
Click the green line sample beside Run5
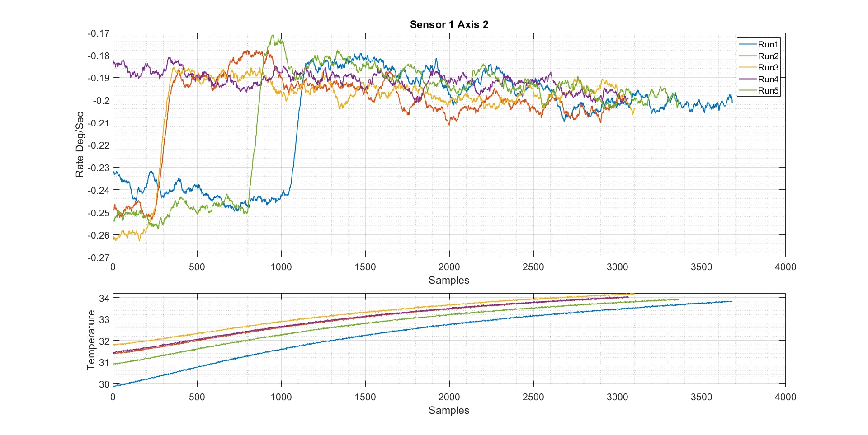click(x=748, y=90)
